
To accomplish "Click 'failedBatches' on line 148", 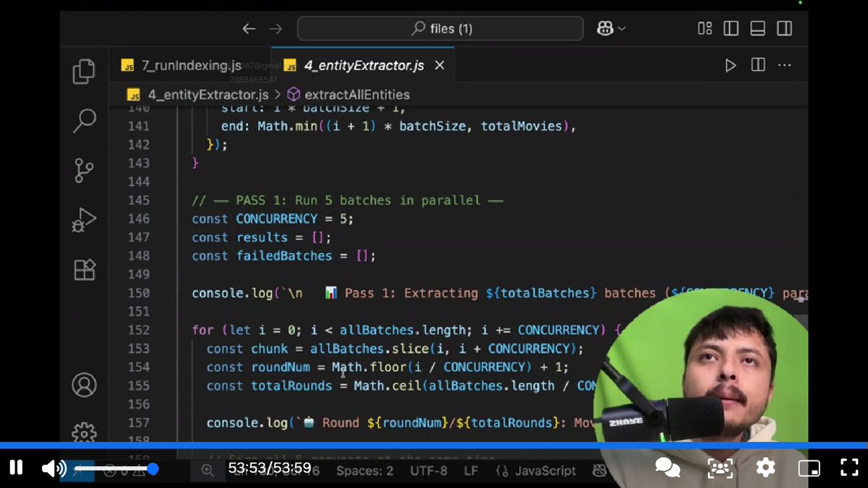I will pyautogui.click(x=284, y=256).
